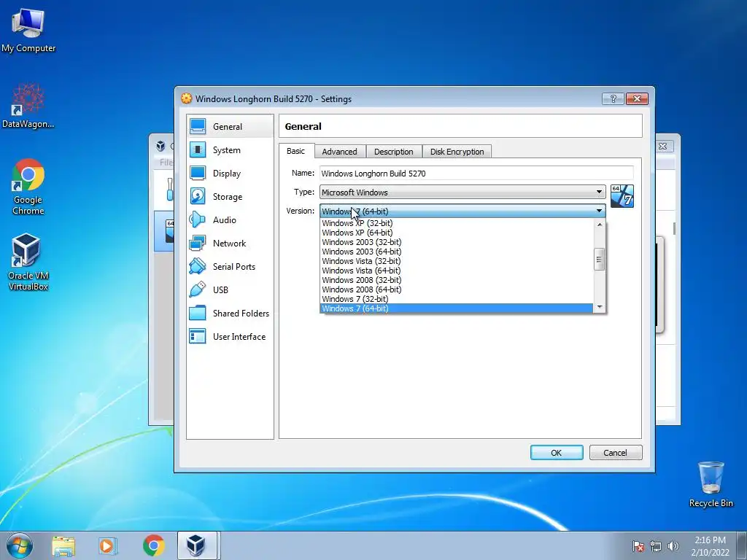Open the Network settings category
Viewport: 747px width, 560px height.
230,244
